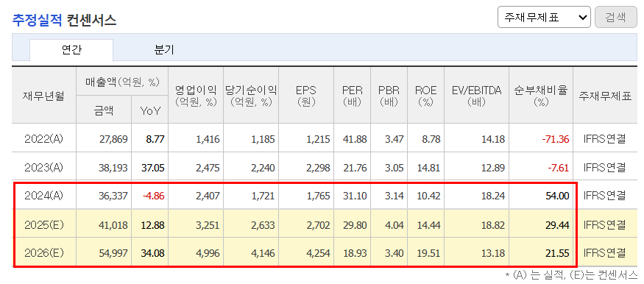Select the 2022(A) row label
The width and height of the screenshot is (644, 284).
click(x=44, y=139)
